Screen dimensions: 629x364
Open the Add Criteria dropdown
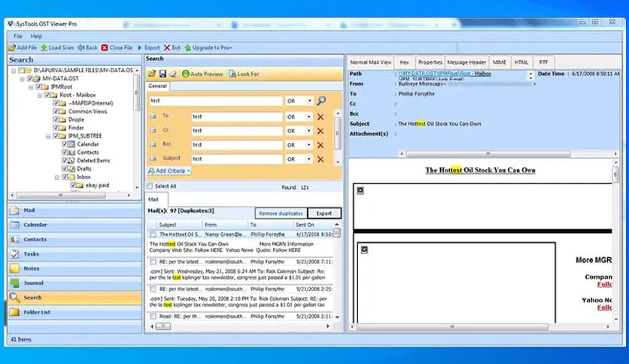tap(169, 171)
